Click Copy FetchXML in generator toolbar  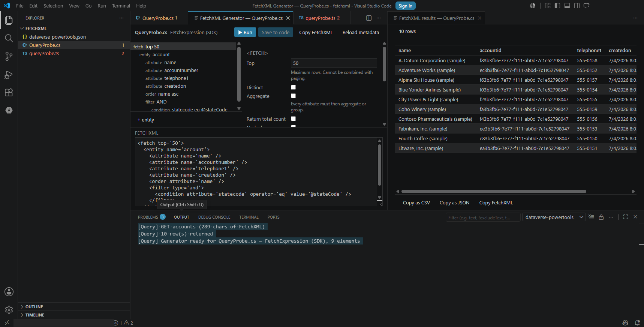point(316,32)
